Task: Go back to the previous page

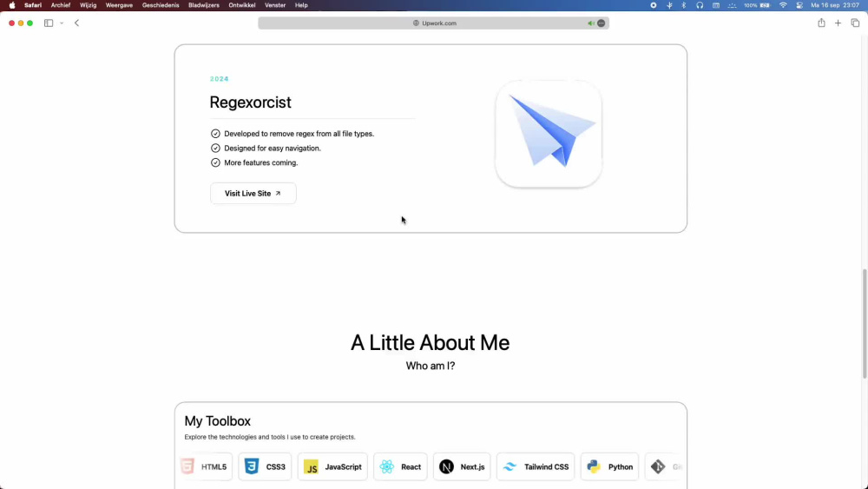Action: point(77,23)
